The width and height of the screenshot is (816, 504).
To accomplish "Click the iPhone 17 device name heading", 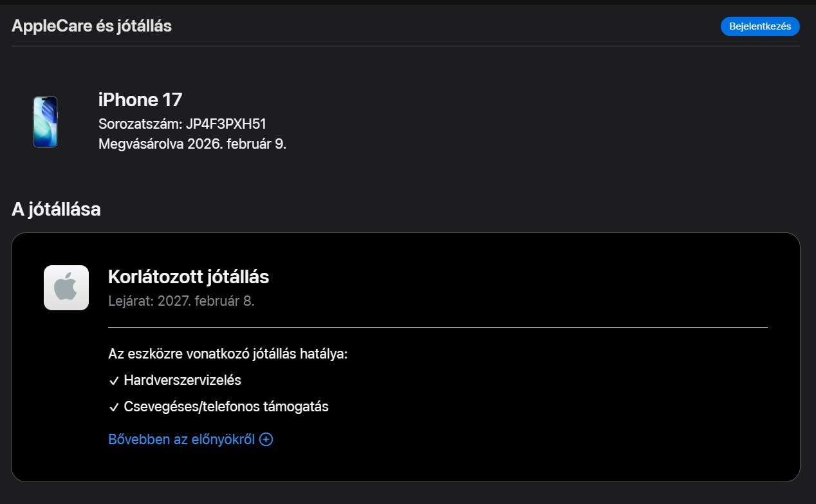I will pyautogui.click(x=140, y=100).
